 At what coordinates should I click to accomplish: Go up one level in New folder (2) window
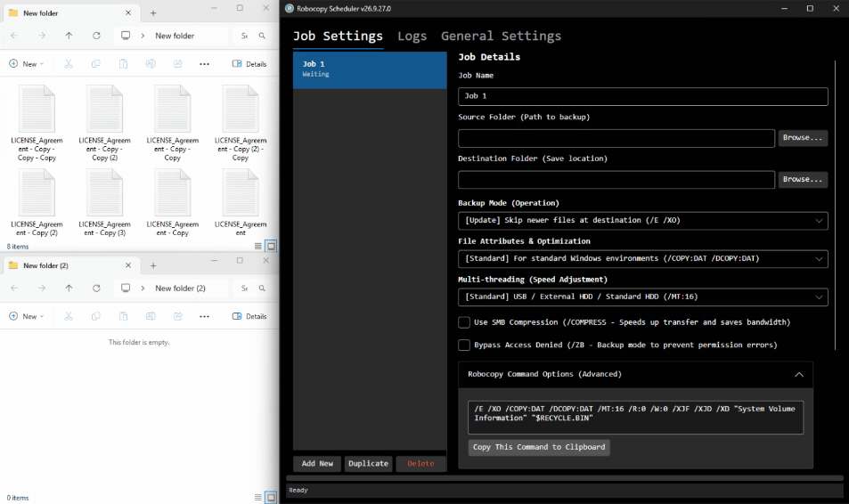coord(69,288)
